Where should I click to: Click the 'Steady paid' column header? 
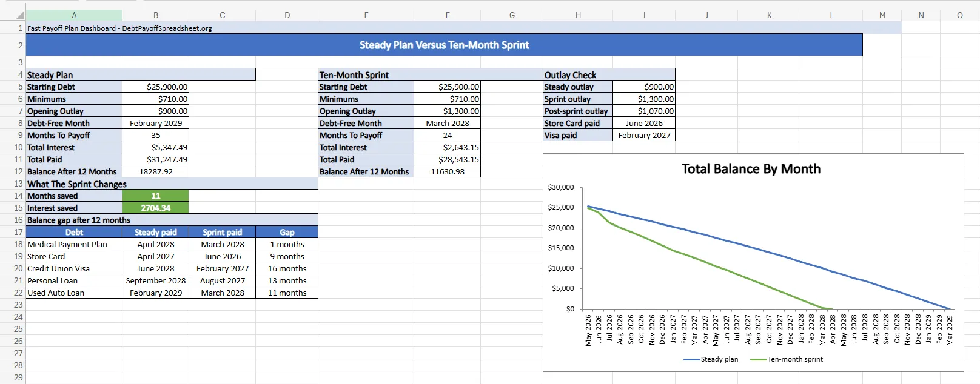click(155, 232)
